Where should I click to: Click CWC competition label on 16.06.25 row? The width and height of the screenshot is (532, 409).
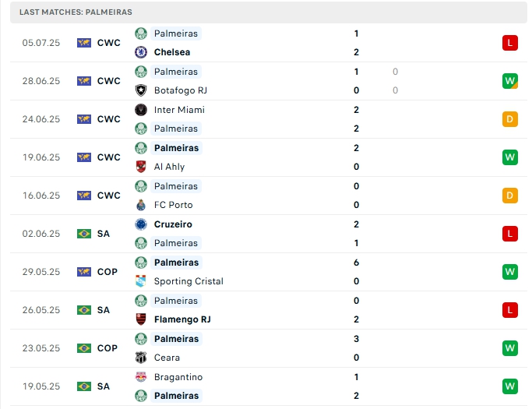coord(109,196)
